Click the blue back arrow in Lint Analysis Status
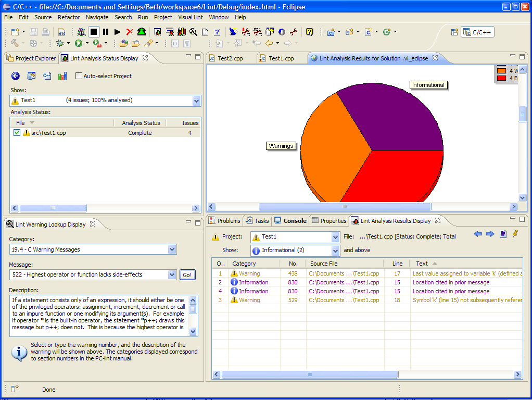Image resolution: width=532 pixels, height=400 pixels. 15,76
